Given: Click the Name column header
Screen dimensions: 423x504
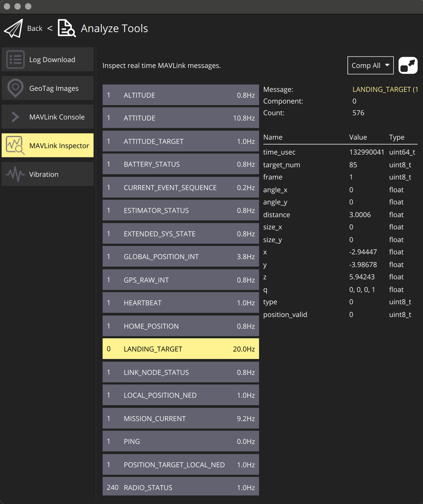Looking at the screenshot, I should coord(273,137).
